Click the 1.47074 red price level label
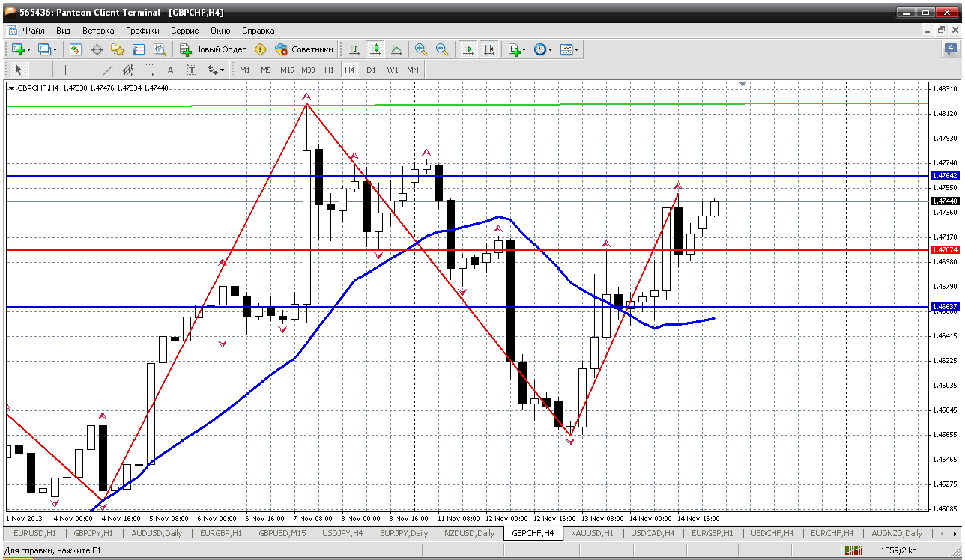This screenshot has height=560, width=965. click(x=944, y=249)
